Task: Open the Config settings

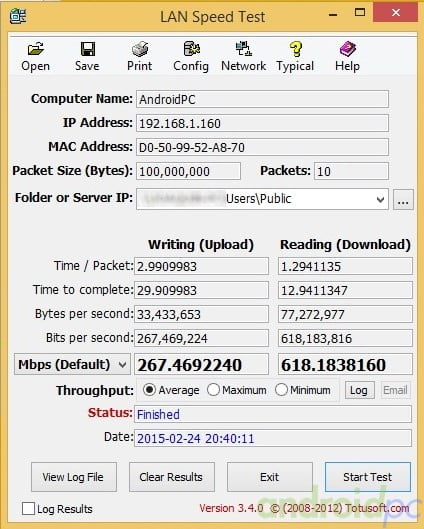Action: pos(191,56)
